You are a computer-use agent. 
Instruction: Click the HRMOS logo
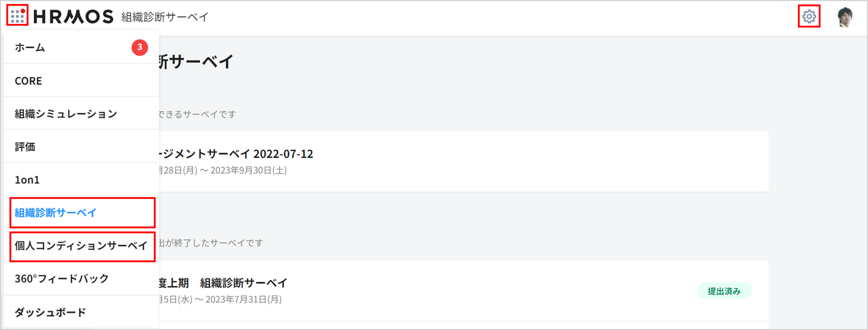tap(73, 16)
